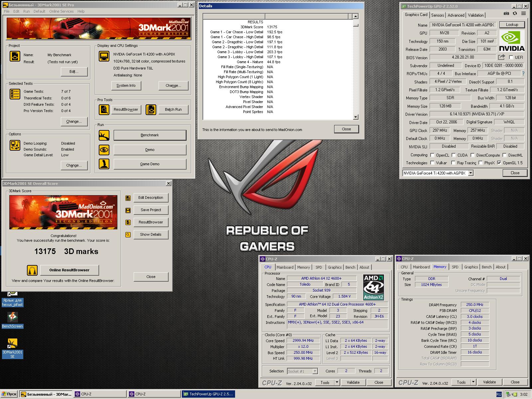Toggle the Vulkan checkbox
The image size is (532, 399).
tap(432, 163)
